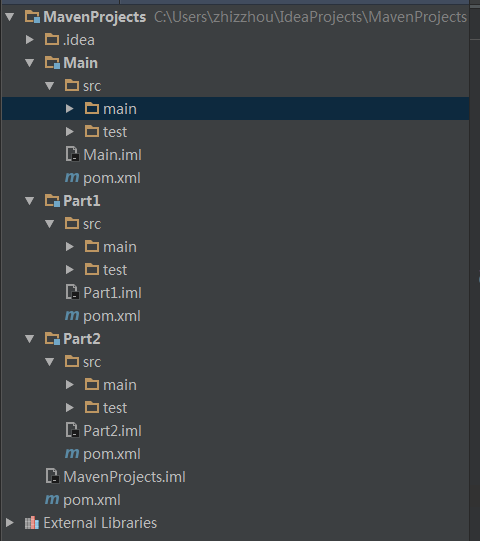Click the External Libraries icon
480x541 pixels.
tap(32, 523)
